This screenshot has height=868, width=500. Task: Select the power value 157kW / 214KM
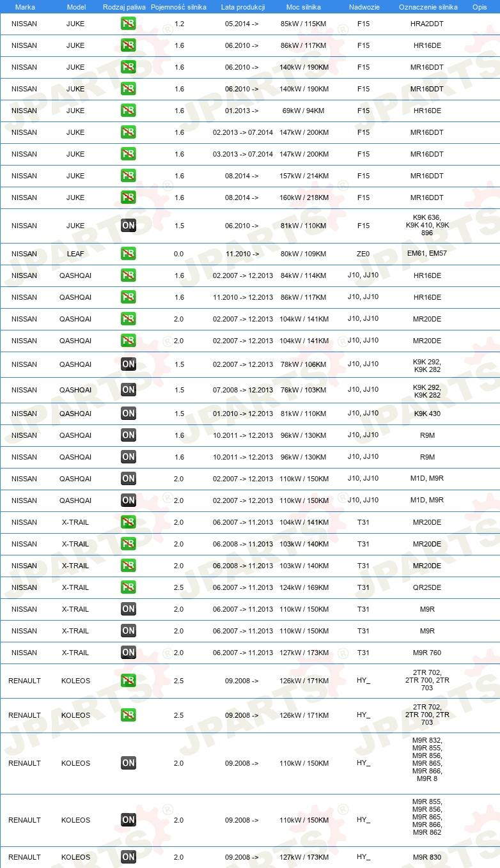coord(304,176)
